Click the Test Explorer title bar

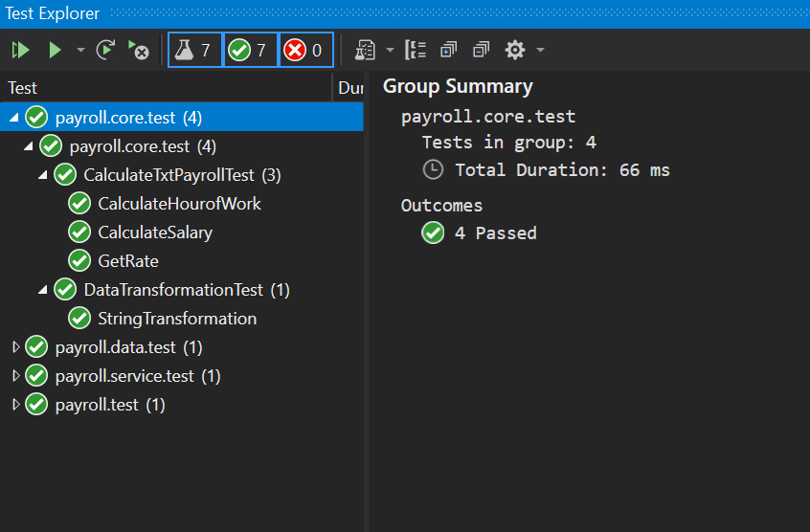(405, 13)
